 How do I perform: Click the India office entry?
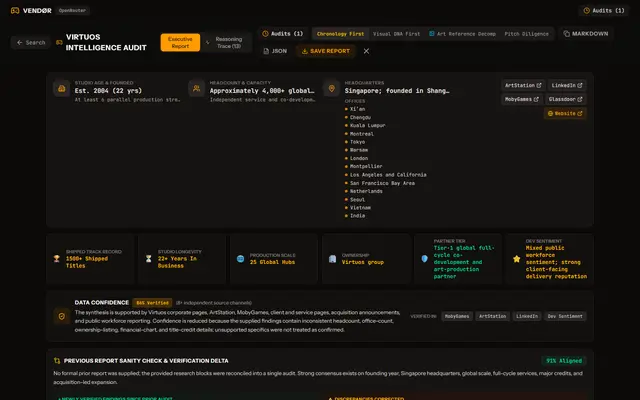(355, 216)
